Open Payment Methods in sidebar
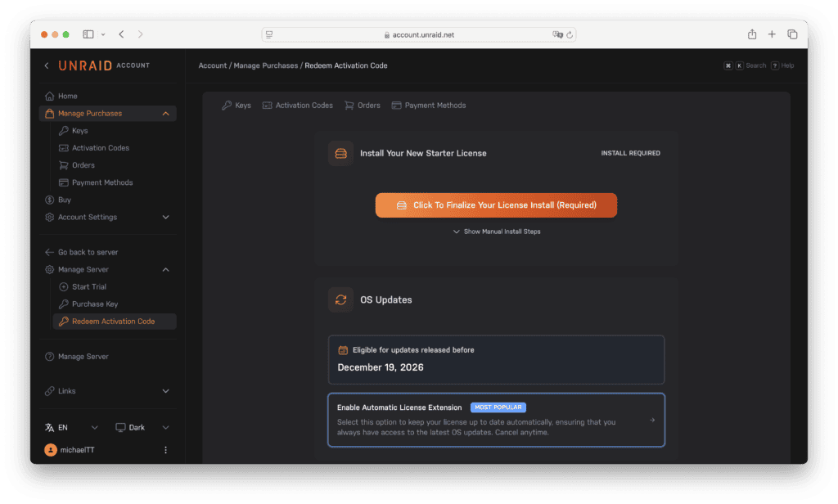 101,182
